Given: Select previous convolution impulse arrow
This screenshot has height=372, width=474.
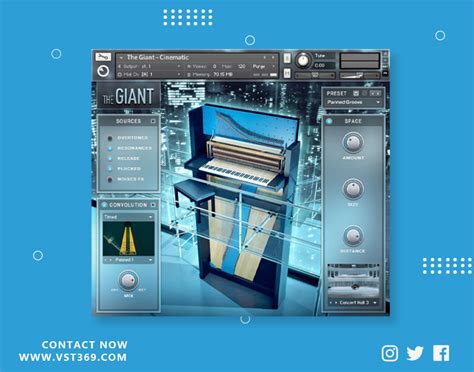Looking at the screenshot, I should tap(105, 260).
